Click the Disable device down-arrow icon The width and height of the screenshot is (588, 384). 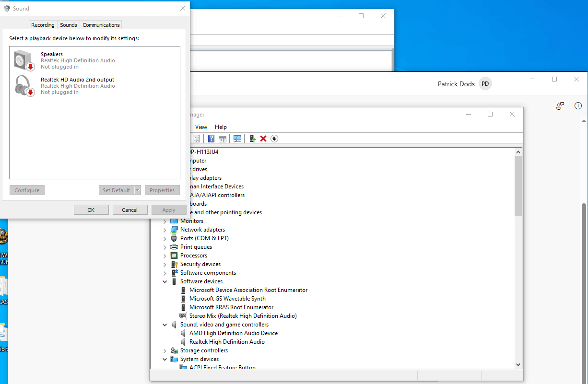274,139
